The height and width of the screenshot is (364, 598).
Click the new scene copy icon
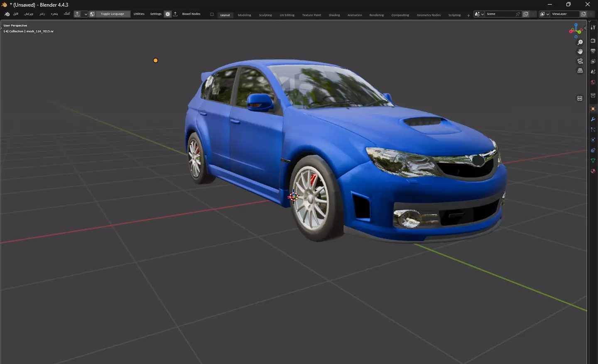point(526,14)
